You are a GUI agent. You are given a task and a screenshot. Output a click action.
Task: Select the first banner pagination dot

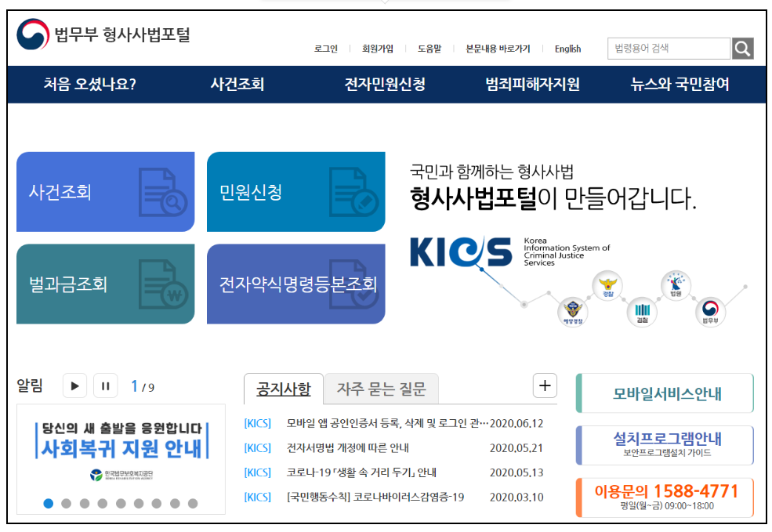pos(49,504)
